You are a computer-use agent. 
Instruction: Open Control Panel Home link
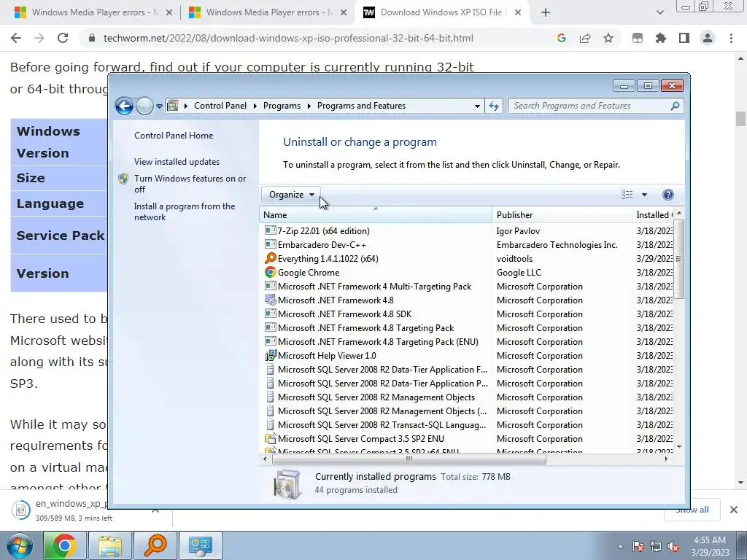[x=174, y=135]
